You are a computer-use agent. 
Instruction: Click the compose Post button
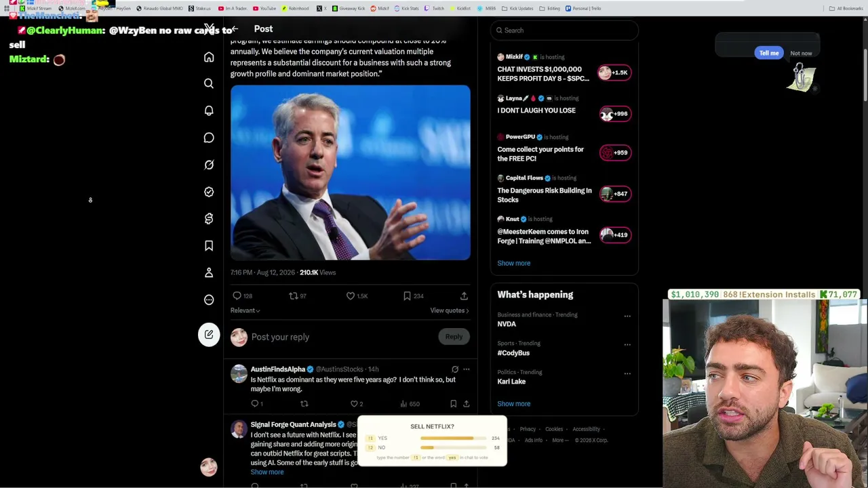(x=209, y=334)
